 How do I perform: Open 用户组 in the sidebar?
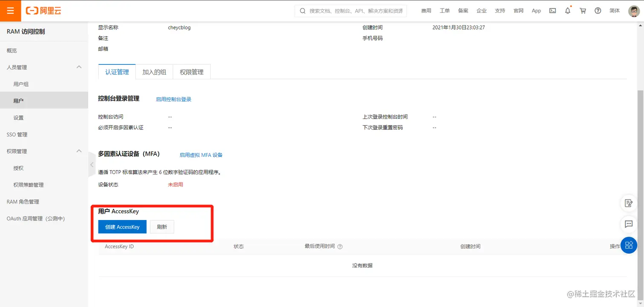click(44, 84)
